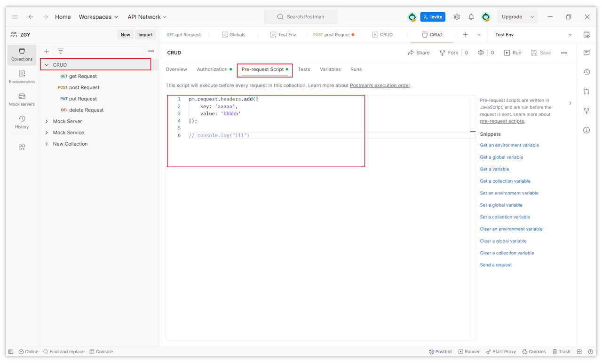Open the POST post Request tab
Image resolution: width=602 pixels, height=364 pixels.
[333, 35]
